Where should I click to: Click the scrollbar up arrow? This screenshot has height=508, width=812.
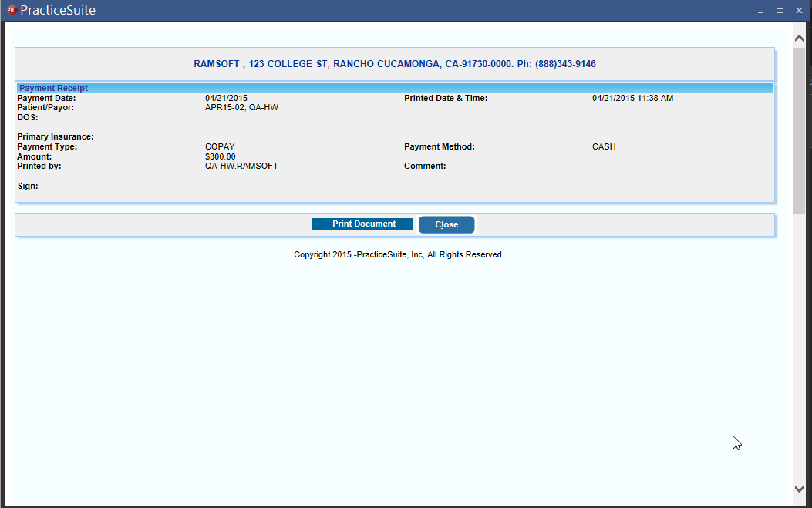click(x=799, y=36)
